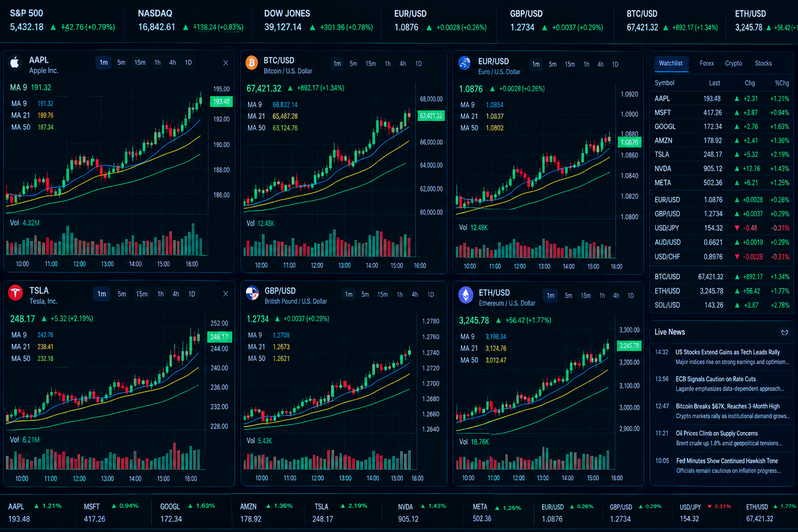Click the MA 21 189.76 legend in AAPL chart
The image size is (798, 532).
coord(33,115)
